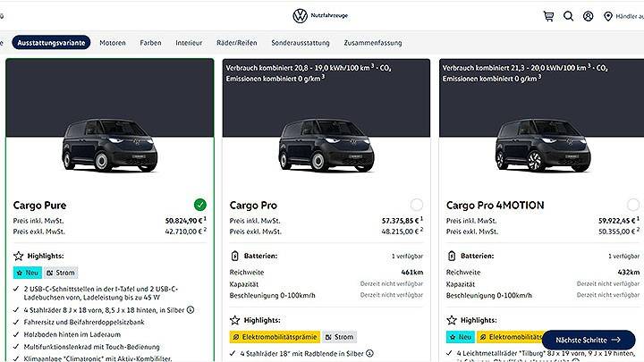Click the Nächste Schritte button
Viewport: 644px width, 362px height.
(588, 340)
